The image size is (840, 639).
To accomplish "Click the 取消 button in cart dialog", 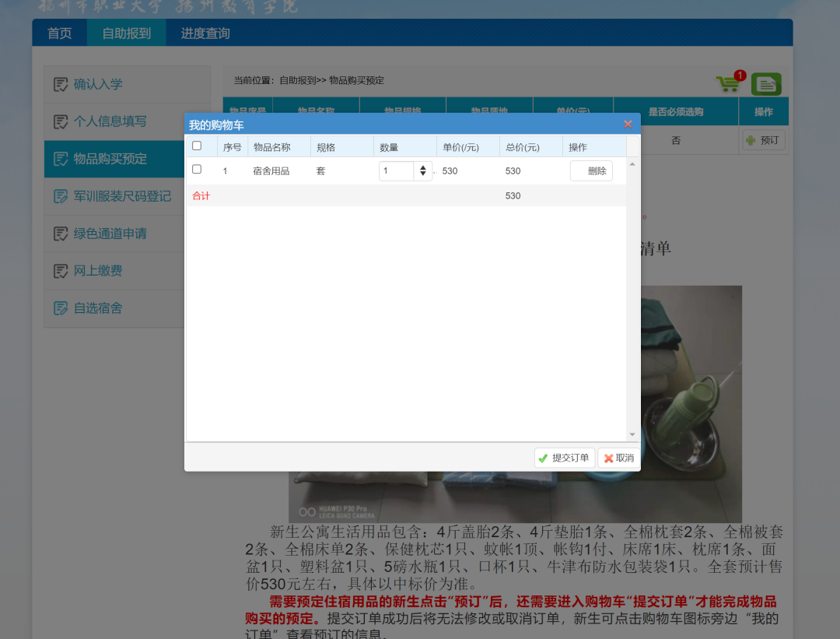I will click(x=619, y=458).
